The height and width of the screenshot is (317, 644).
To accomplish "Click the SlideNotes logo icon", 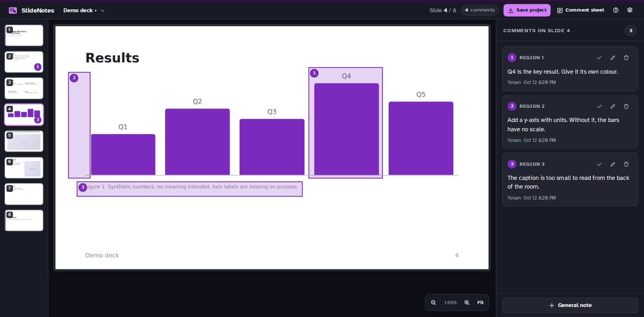I will click(x=13, y=10).
